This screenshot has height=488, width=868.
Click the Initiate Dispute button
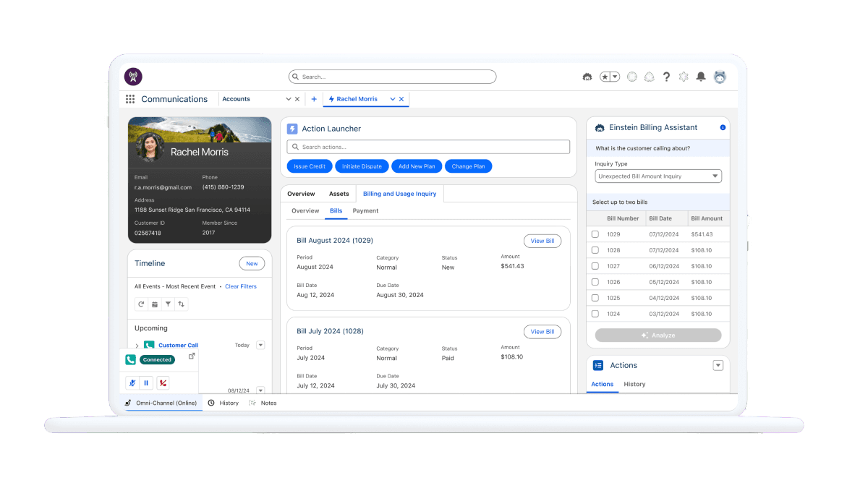pos(362,166)
